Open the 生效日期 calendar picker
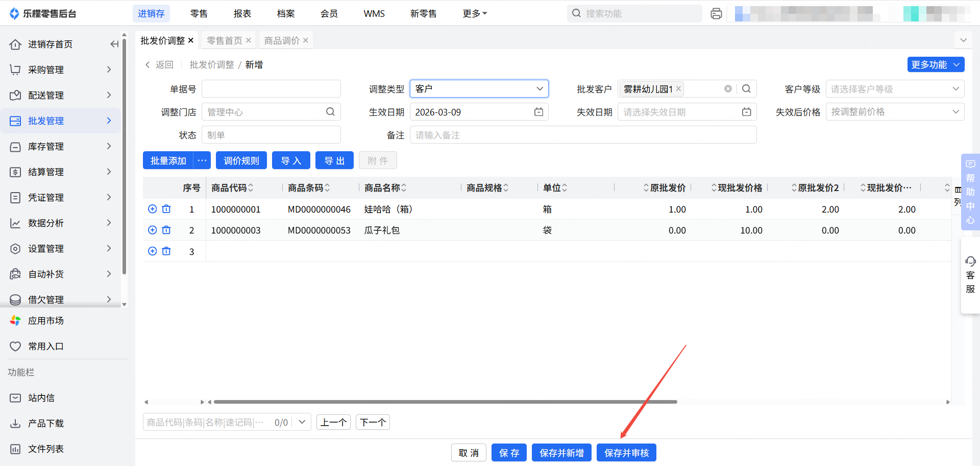980x466 pixels. (538, 112)
